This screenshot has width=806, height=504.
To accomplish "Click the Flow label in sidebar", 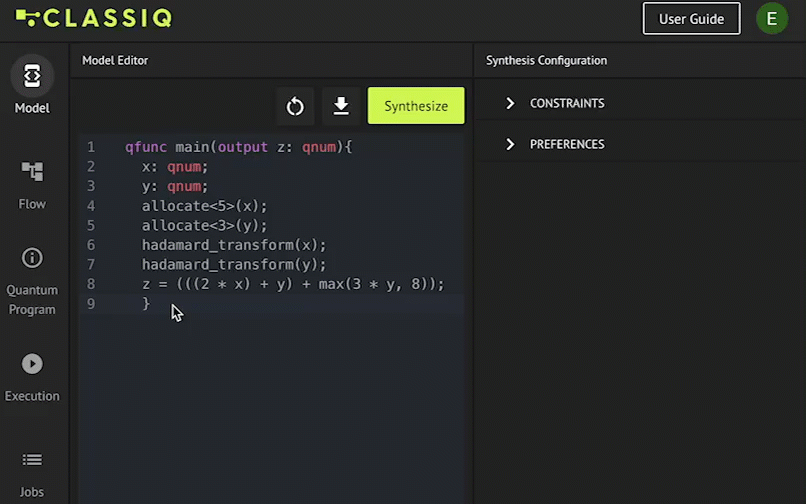I will coord(32,204).
